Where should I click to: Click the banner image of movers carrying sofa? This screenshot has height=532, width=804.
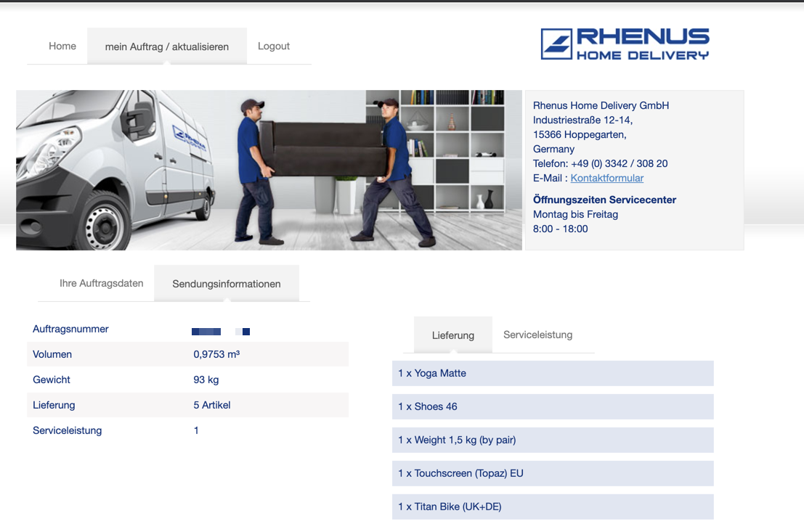point(269,170)
